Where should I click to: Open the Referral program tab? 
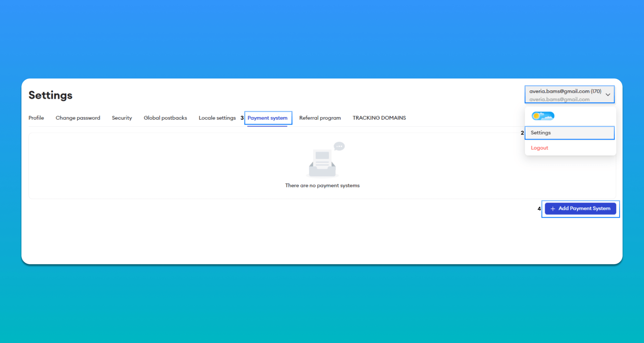(x=320, y=118)
